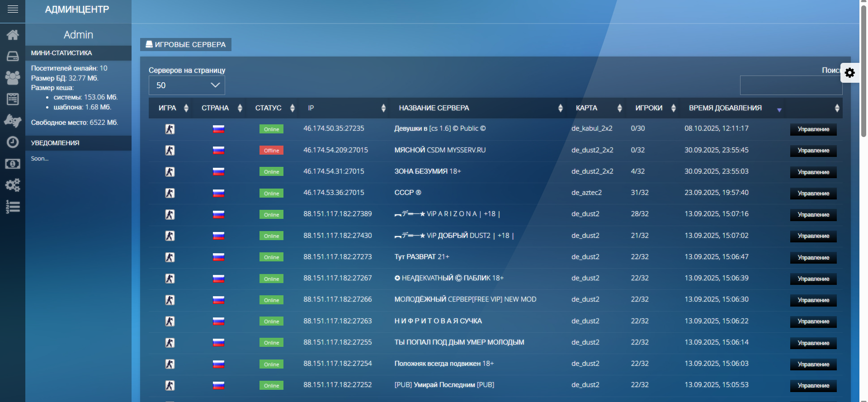This screenshot has height=402, width=868.
Task: Select the ИГРОВЫЕ СЕРВЕРА tab
Action: point(186,44)
